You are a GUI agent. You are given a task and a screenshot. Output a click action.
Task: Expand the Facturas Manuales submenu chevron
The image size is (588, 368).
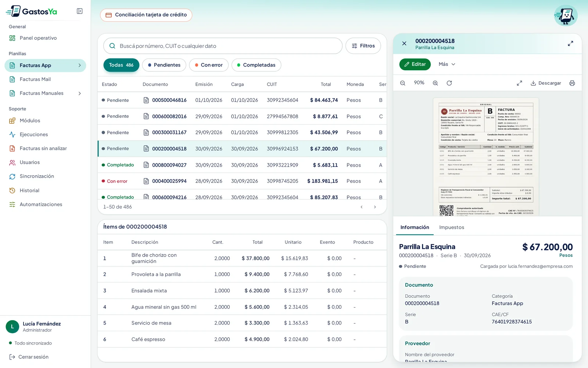pyautogui.click(x=79, y=93)
